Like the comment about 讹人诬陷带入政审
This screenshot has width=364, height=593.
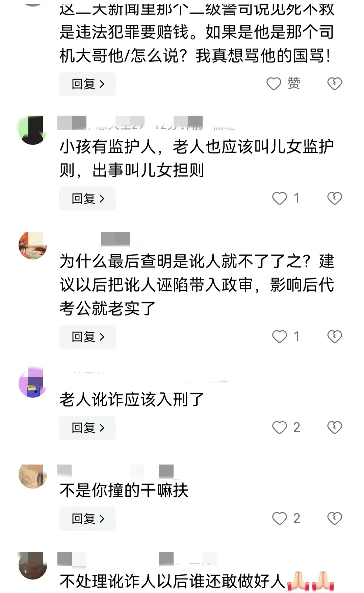[x=280, y=337]
